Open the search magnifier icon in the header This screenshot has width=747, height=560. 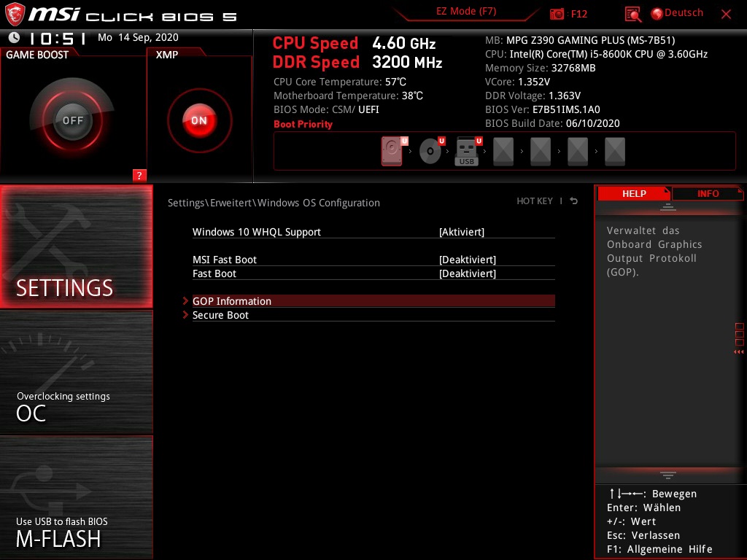(x=632, y=12)
